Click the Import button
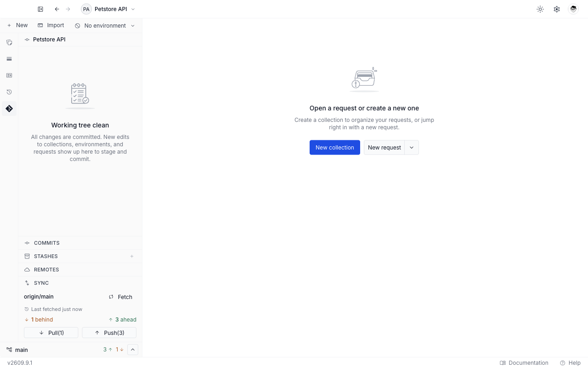 coord(51,25)
